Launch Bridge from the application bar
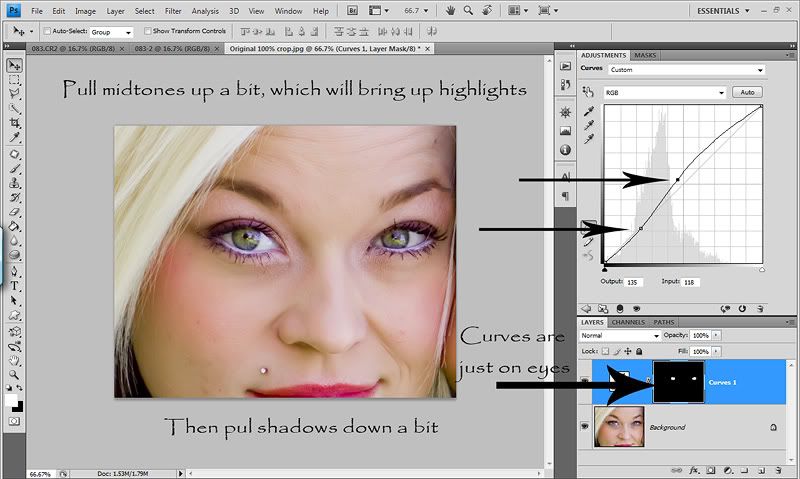The image size is (800, 479). pyautogui.click(x=352, y=10)
